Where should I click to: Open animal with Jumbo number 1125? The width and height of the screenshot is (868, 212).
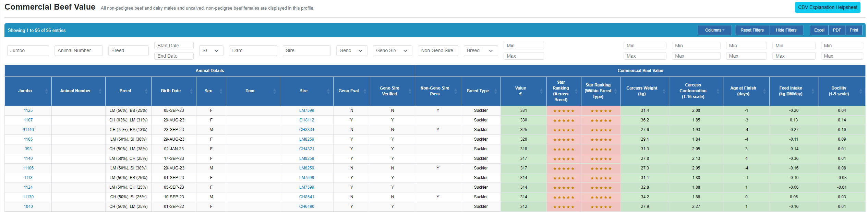28,110
